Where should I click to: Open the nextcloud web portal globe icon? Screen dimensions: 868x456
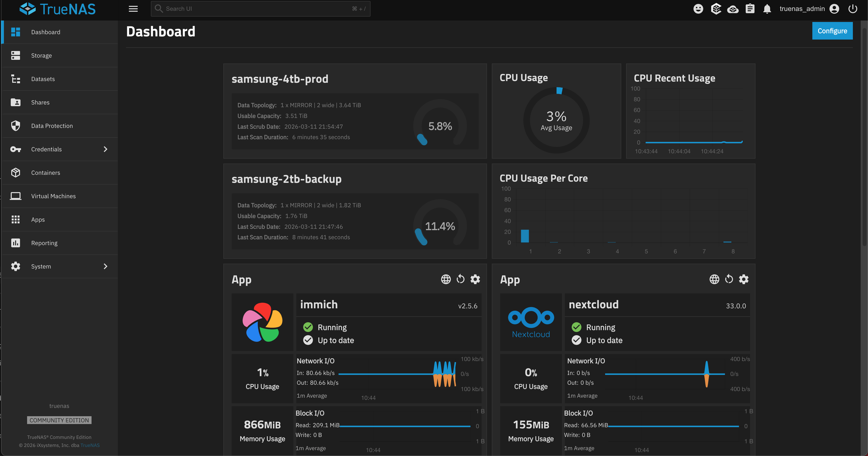(x=714, y=279)
